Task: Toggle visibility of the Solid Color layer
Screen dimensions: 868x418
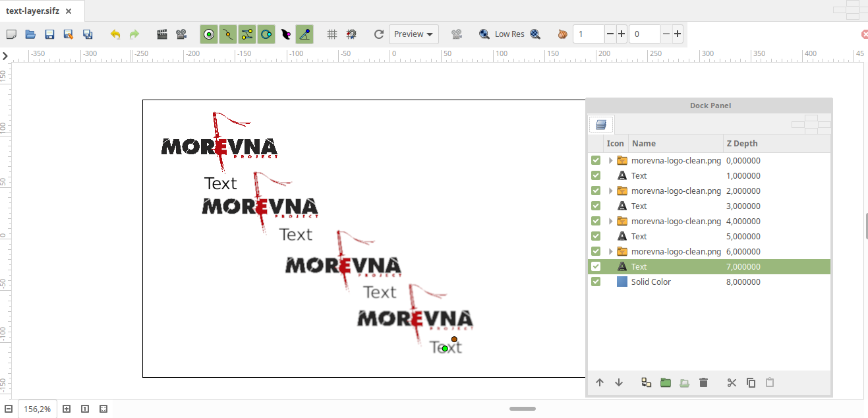Action: tap(595, 282)
